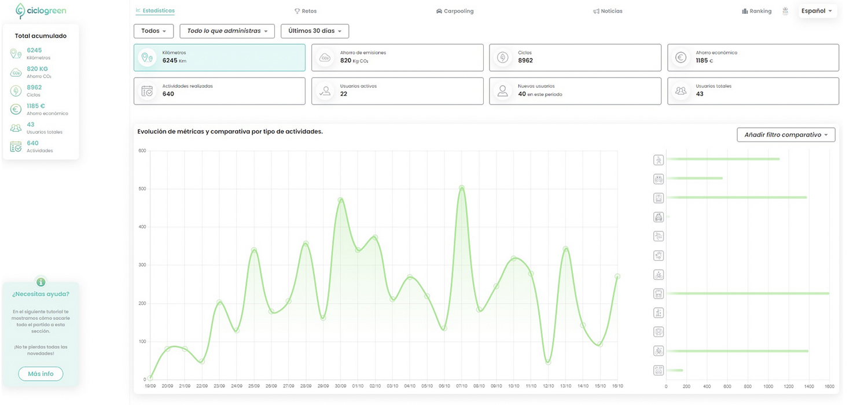Image resolution: width=868 pixels, height=405 pixels.
Task: Click the CO₂ cloud icon in Ahorro de emisiones card
Action: tap(325, 57)
